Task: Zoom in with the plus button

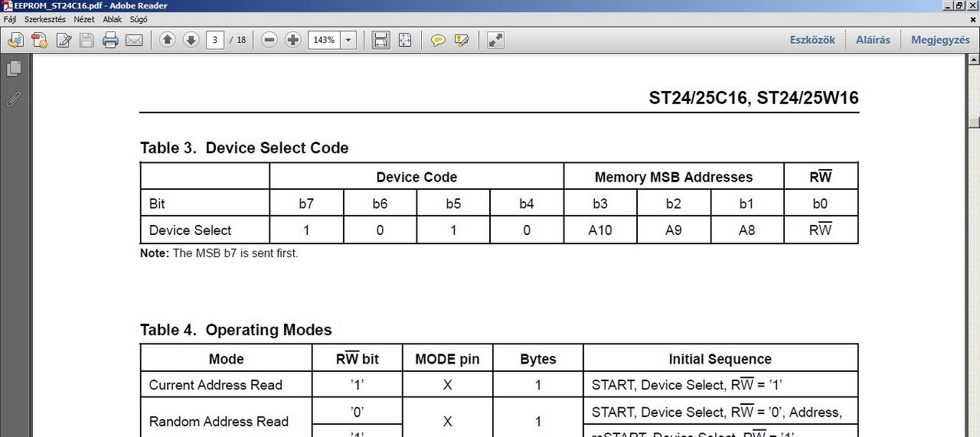Action: 292,40
